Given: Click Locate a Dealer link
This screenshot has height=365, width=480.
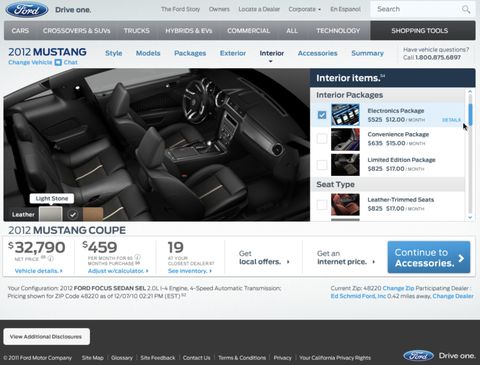Looking at the screenshot, I should click(x=259, y=9).
